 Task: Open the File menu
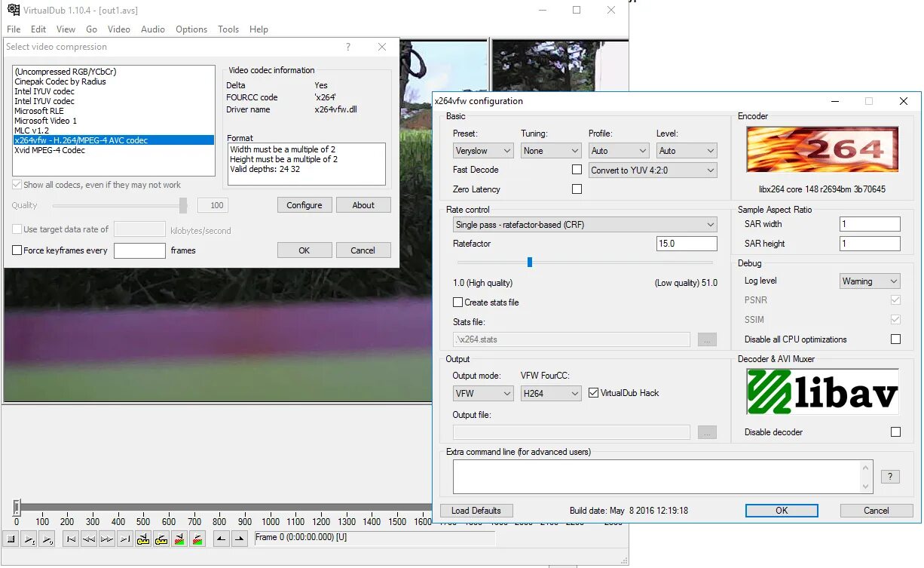(x=14, y=29)
